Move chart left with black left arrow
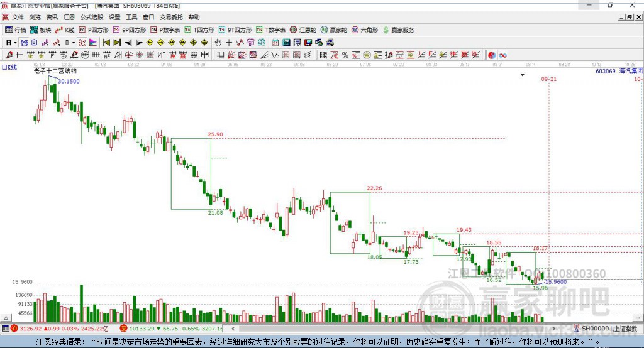Viewport: 644px width, 348px height. pos(128,43)
